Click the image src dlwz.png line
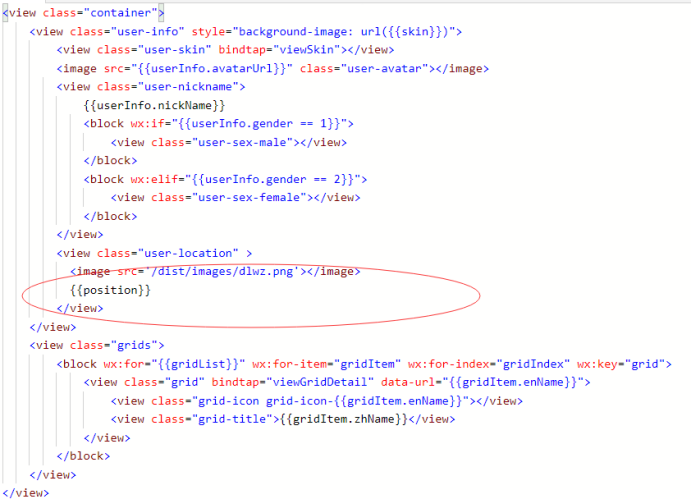This screenshot has width=692, height=500. 215,271
